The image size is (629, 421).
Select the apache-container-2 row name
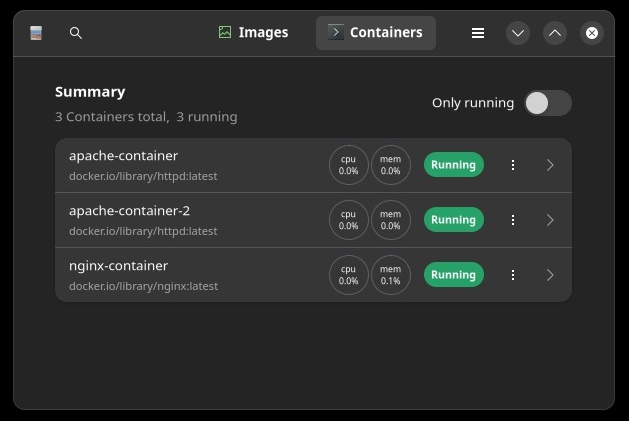click(129, 211)
